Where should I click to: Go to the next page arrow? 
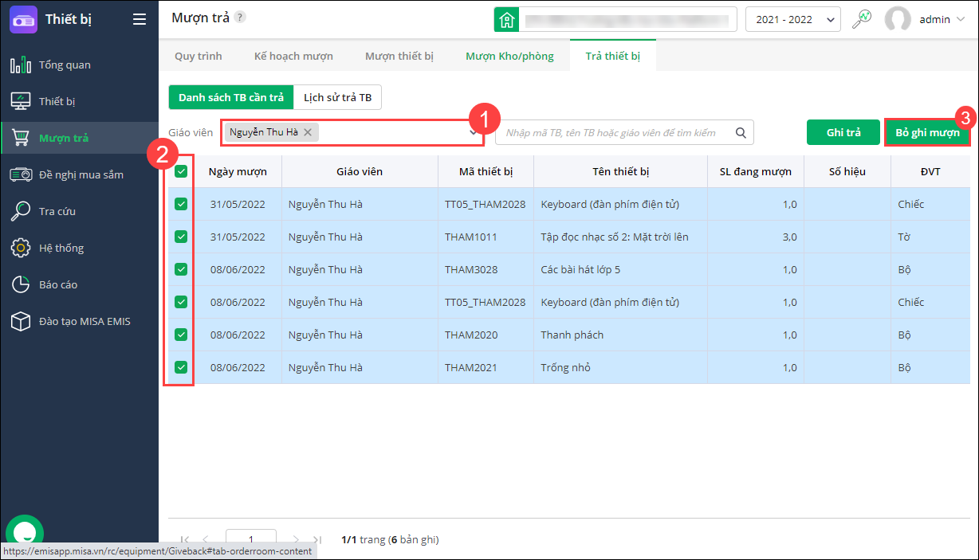(297, 539)
